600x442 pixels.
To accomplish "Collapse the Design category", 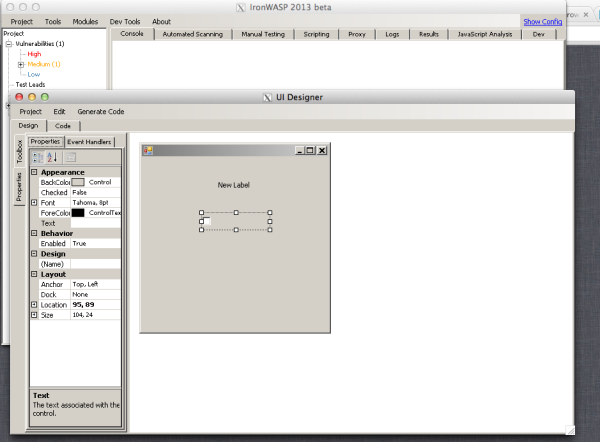I will pos(34,254).
